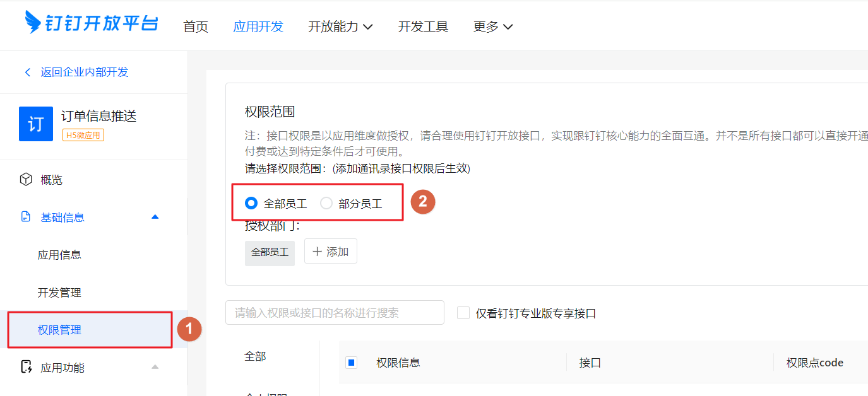Collapse the 基础信息 section arrow
Viewport: 868px width, 396px height.
(155, 217)
